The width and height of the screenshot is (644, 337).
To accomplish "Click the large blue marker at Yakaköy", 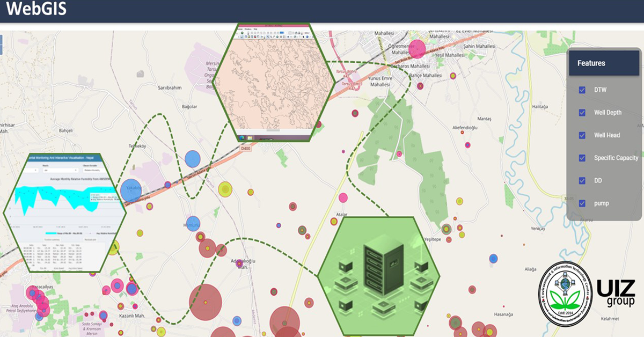I will pos(130,190).
